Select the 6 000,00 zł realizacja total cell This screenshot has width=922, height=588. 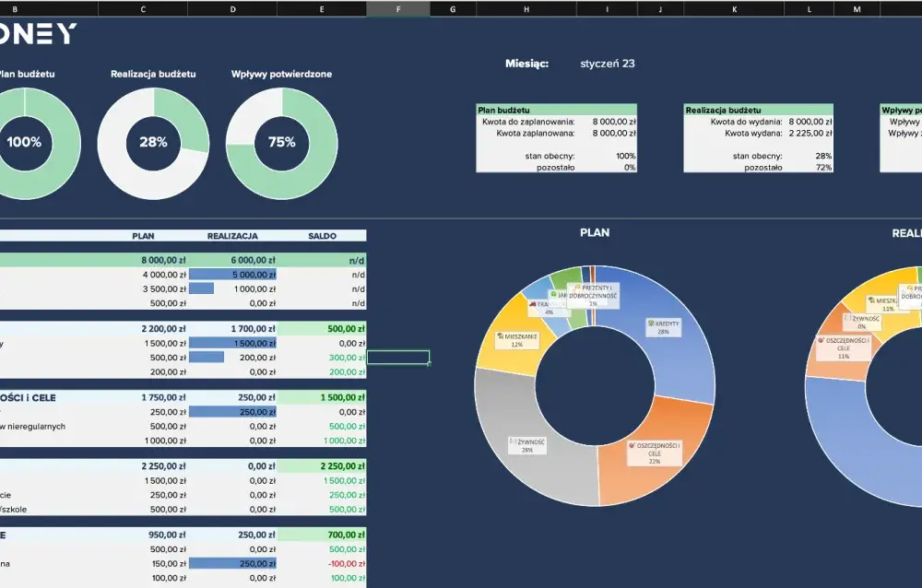coord(232,260)
